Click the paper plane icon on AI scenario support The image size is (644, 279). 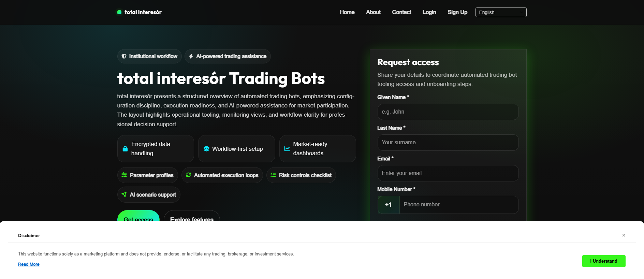[x=124, y=194]
